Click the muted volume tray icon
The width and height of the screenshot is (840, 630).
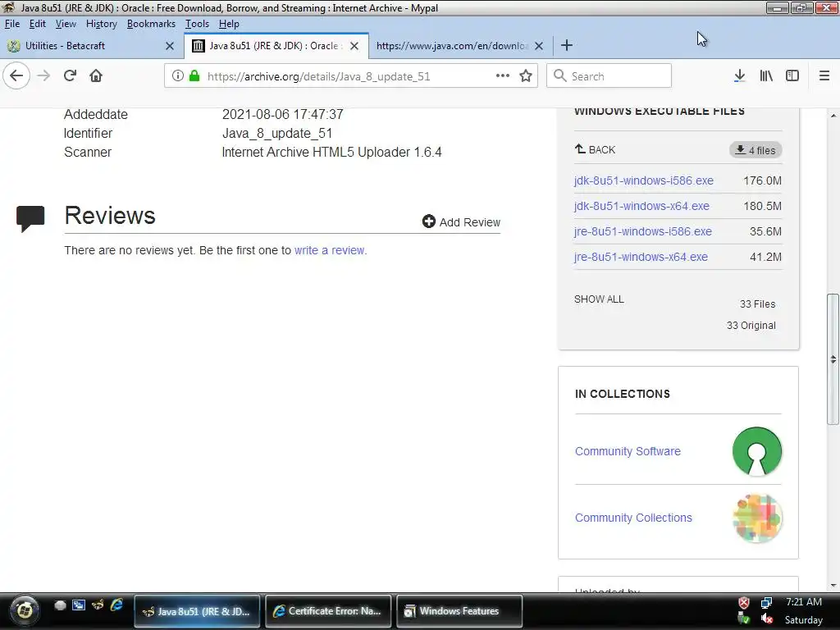767,619
